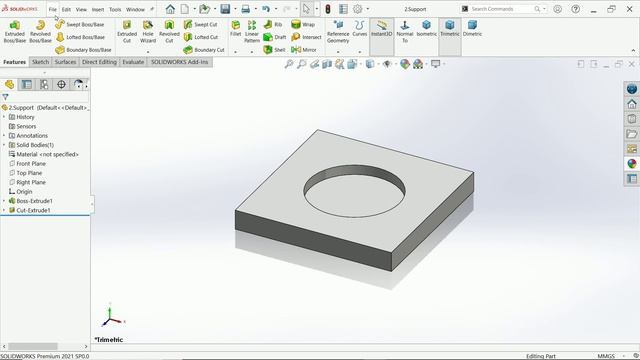Apply the Fillet tool
The width and height of the screenshot is (640, 360).
click(x=236, y=29)
